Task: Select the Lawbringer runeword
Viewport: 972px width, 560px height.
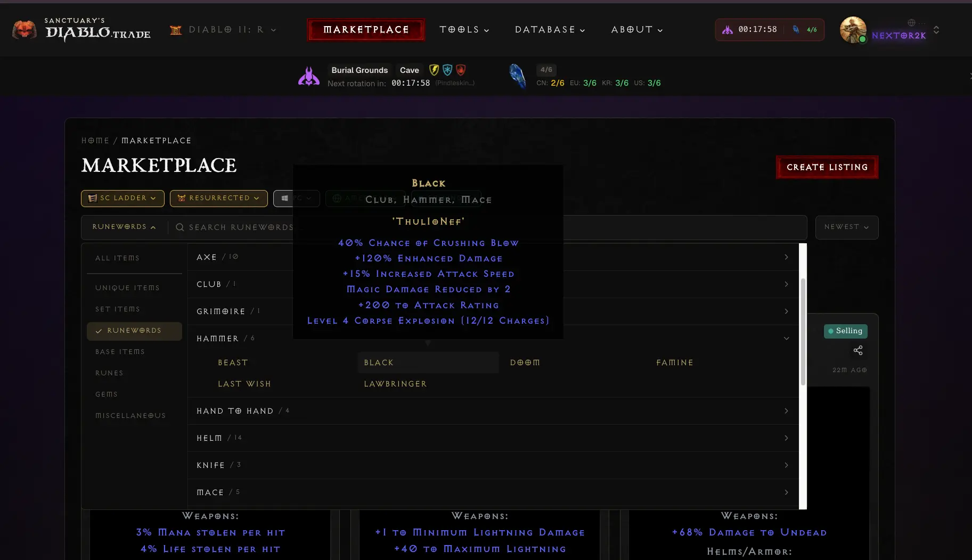Action: 395,384
